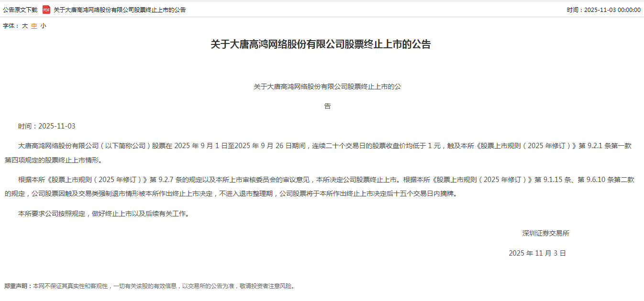Click the 公告原文下载 label
This screenshot has height=301, width=644.
20,10
